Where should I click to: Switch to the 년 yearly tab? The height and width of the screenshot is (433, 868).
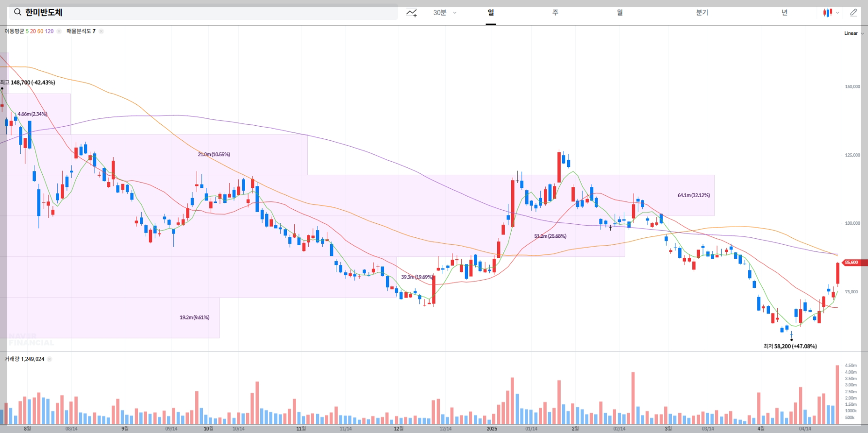click(784, 13)
